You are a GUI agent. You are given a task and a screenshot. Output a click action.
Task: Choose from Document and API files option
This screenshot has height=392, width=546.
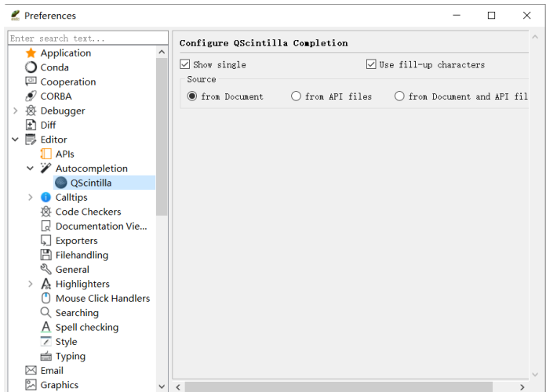point(399,96)
